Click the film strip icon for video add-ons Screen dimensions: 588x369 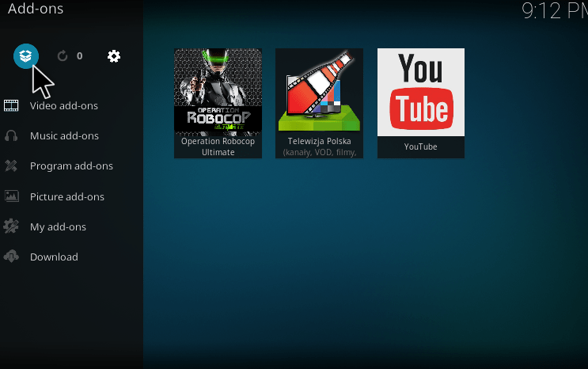pos(11,106)
